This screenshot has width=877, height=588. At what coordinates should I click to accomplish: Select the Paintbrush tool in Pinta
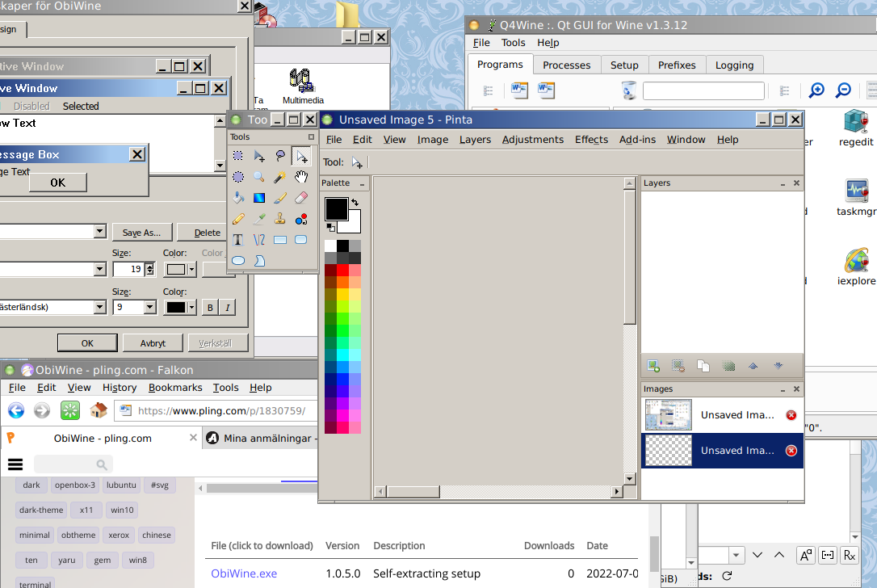tap(280, 198)
